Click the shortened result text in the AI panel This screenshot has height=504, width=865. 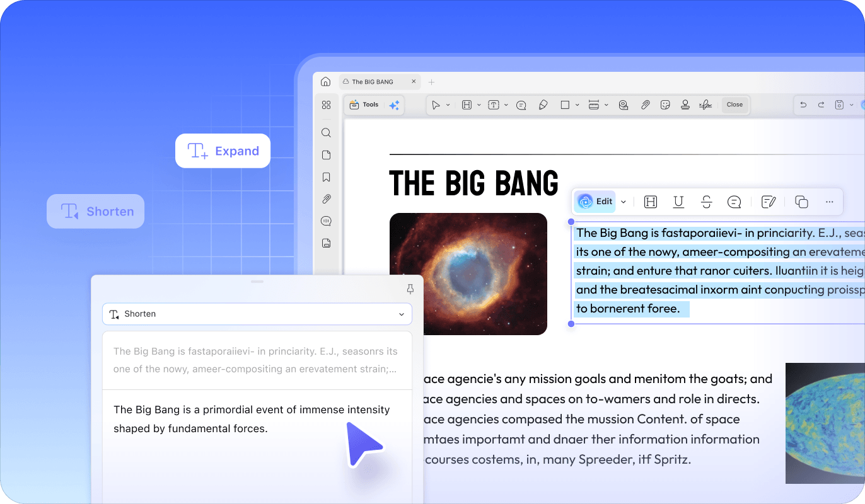coord(252,419)
